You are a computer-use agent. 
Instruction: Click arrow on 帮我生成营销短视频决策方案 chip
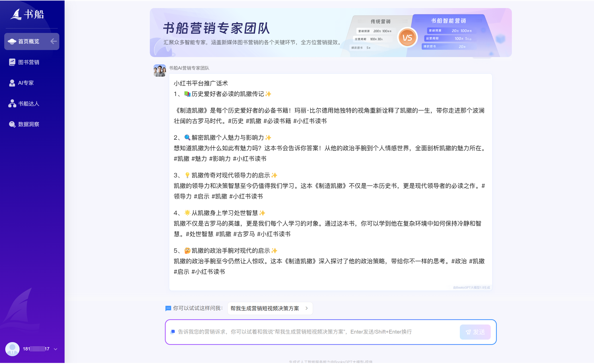(307, 308)
